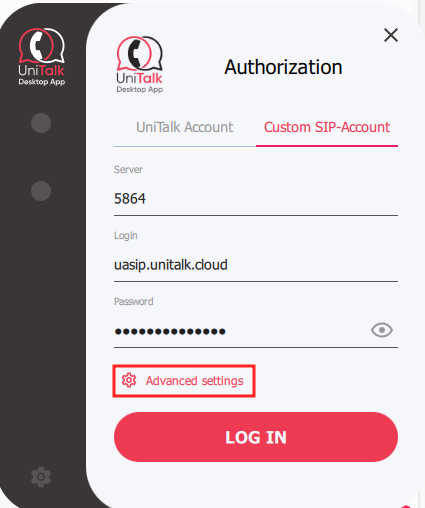Image resolution: width=425 pixels, height=508 pixels.
Task: Click the Authorization heading text
Action: coord(283,67)
